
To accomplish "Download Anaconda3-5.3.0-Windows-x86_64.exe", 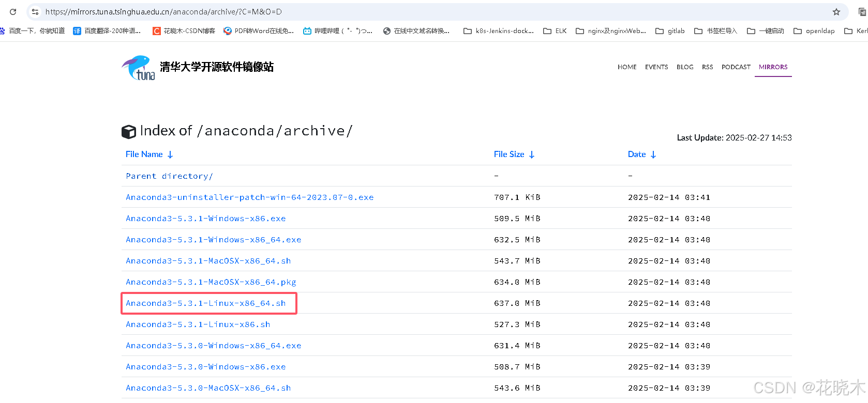I will point(214,346).
